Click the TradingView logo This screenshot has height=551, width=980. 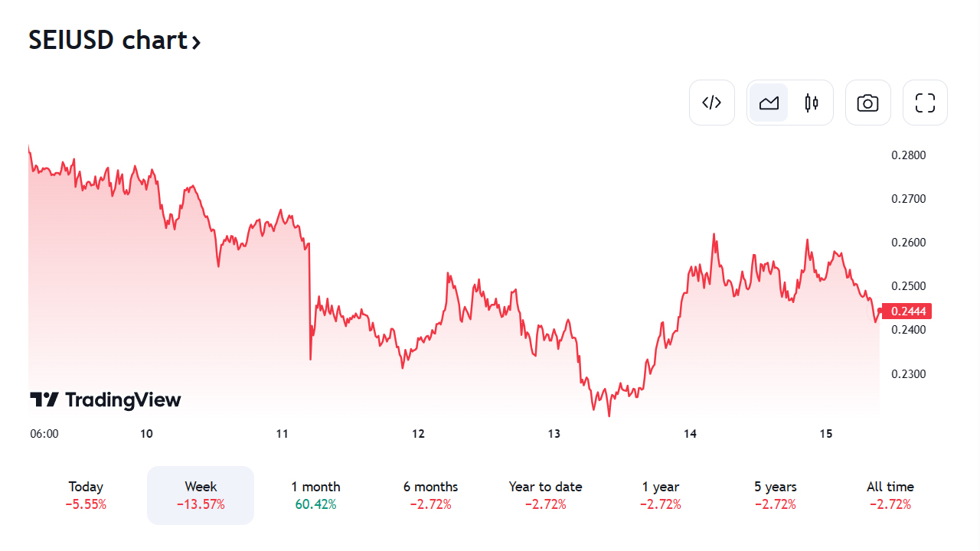point(106,399)
